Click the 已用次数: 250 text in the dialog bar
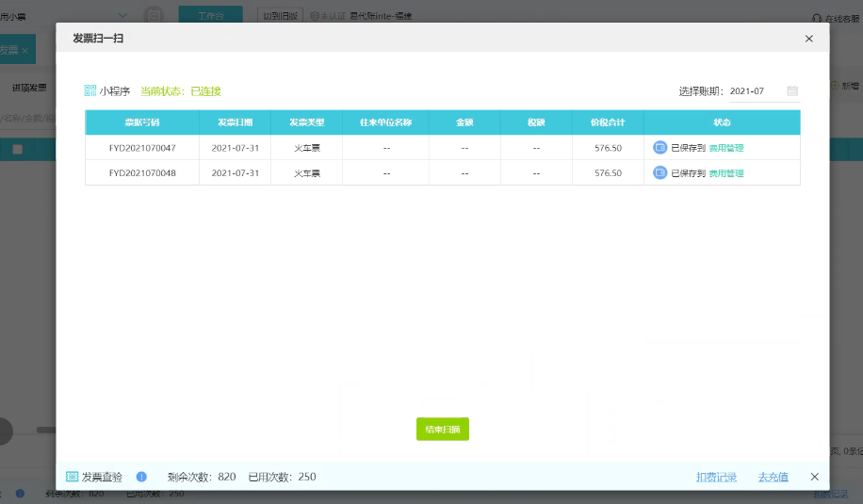 [x=282, y=477]
